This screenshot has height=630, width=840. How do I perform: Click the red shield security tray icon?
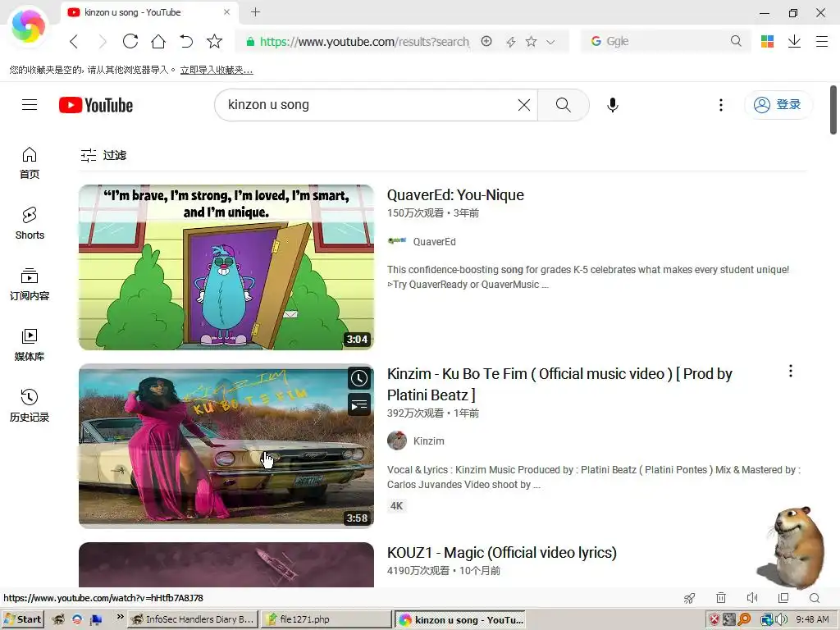coord(714,619)
